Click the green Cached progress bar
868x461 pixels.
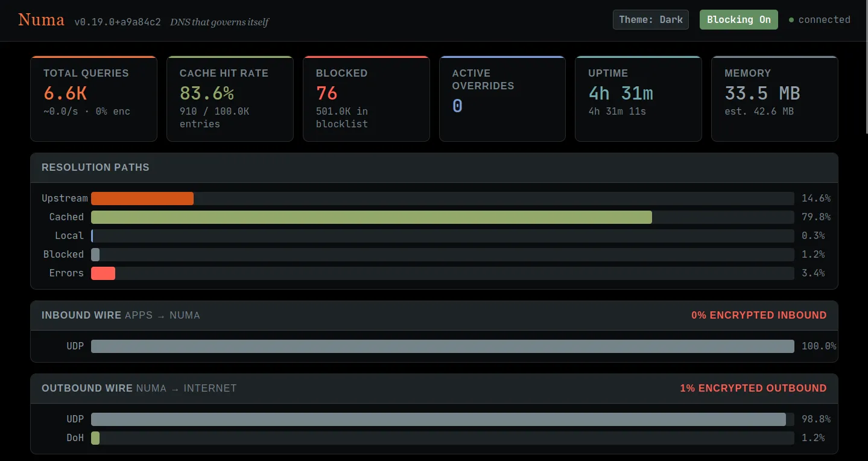coord(372,217)
